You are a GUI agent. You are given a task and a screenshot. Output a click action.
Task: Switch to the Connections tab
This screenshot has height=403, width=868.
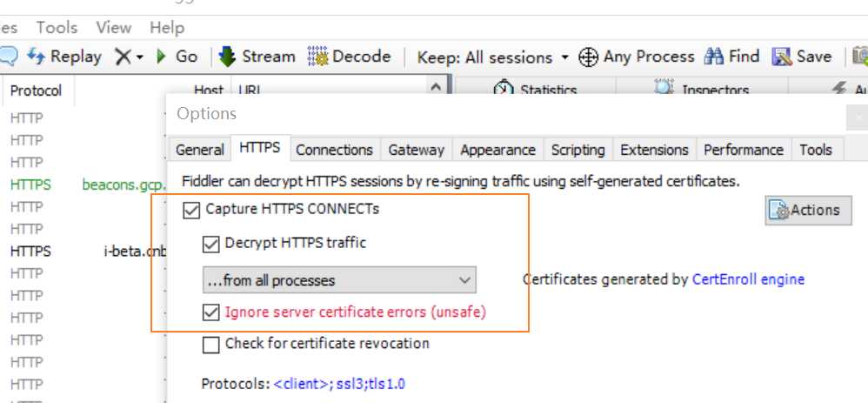pyautogui.click(x=334, y=151)
